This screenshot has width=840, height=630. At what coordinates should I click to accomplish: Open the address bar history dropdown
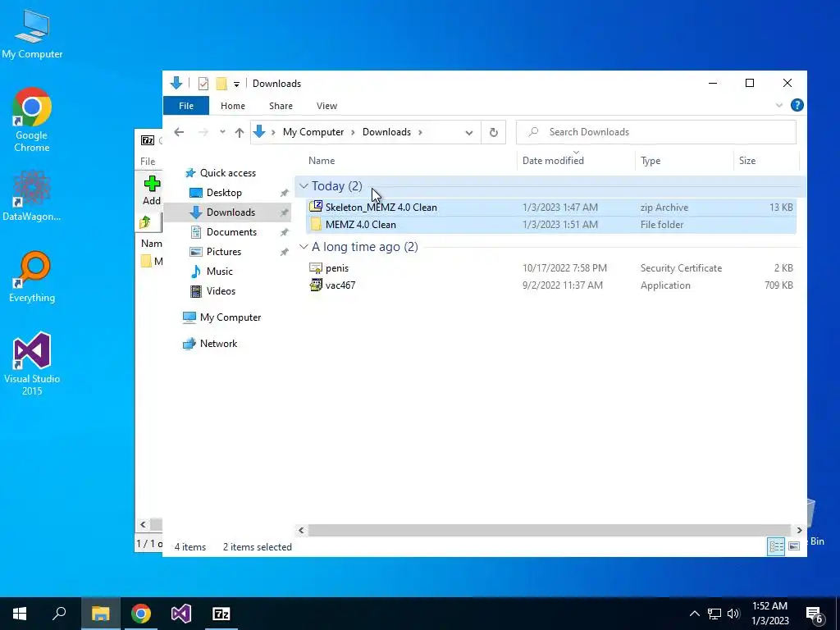468,133
